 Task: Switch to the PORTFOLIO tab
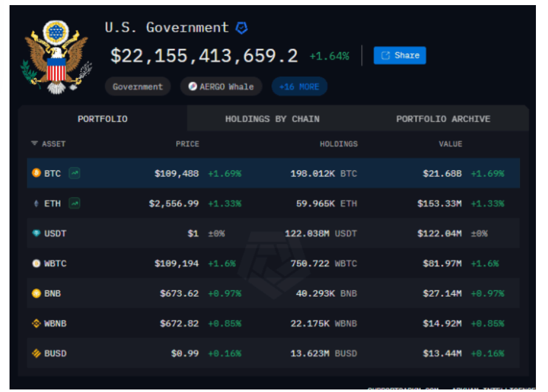[102, 119]
